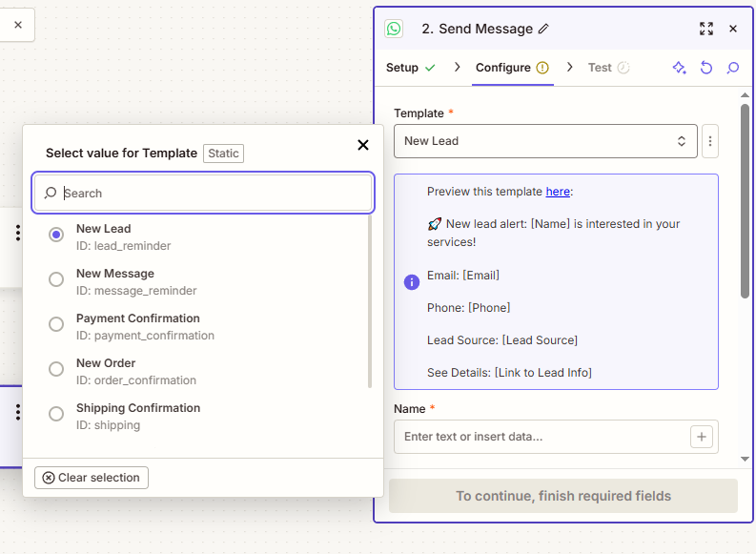Click the rocket emoji in template preview
This screenshot has height=554, width=756.
pos(435,224)
